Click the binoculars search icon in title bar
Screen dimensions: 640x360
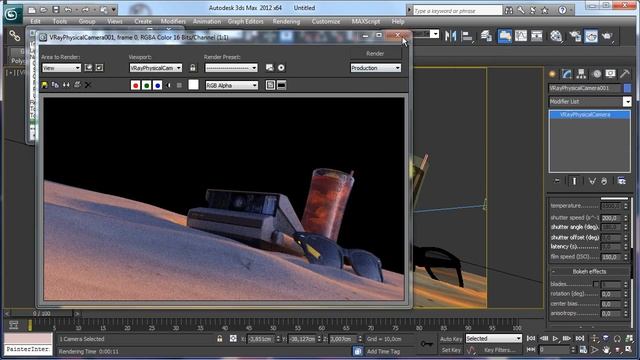[x=509, y=10]
